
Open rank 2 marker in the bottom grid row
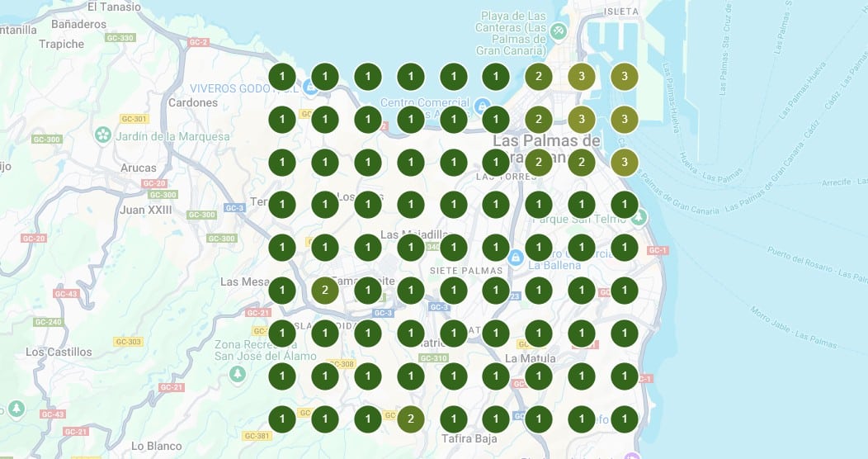[411, 419]
